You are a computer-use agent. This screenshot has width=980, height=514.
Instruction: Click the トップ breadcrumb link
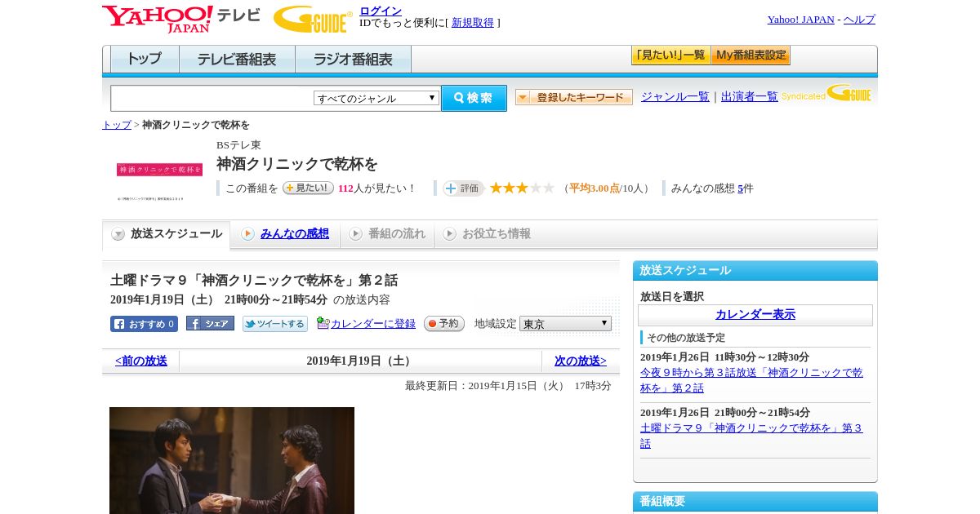coord(117,125)
